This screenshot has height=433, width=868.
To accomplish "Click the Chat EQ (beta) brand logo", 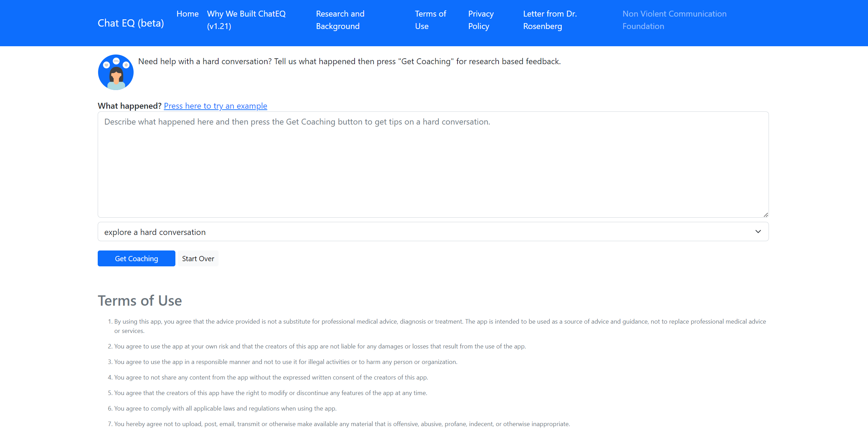I will click(x=131, y=23).
